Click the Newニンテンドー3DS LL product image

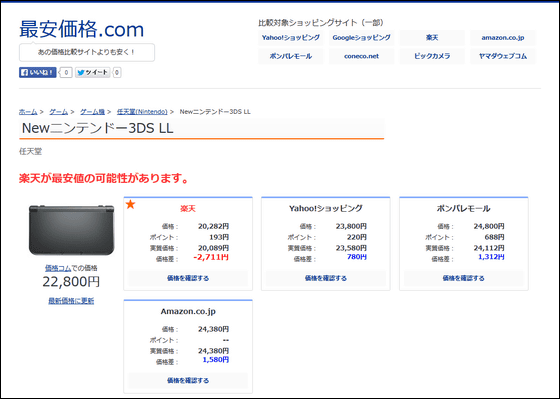coord(71,230)
